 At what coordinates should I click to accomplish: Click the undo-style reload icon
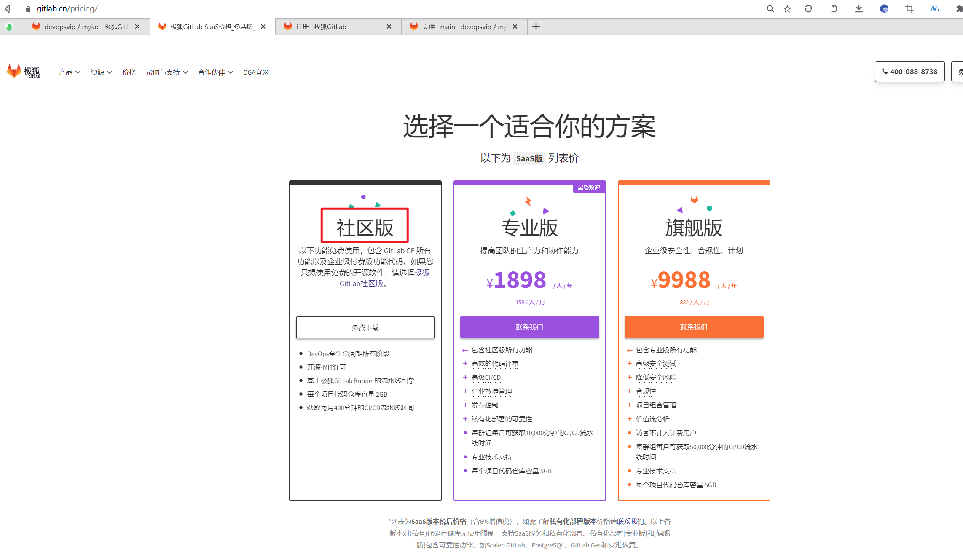[834, 8]
